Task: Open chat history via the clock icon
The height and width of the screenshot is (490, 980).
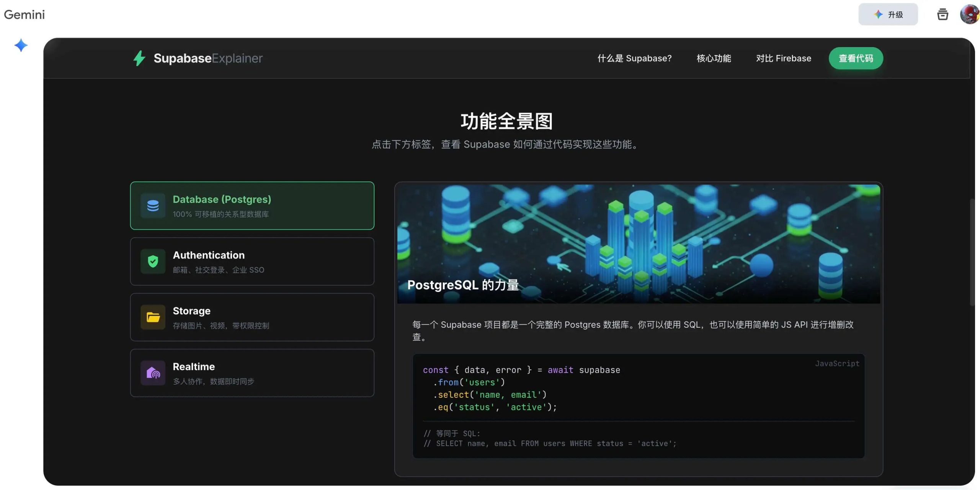Action: tap(942, 15)
